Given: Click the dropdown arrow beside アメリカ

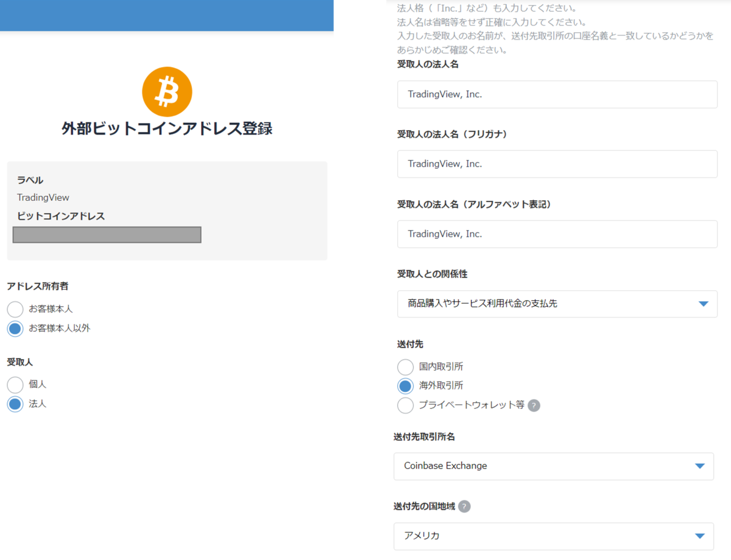Looking at the screenshot, I should pos(701,536).
